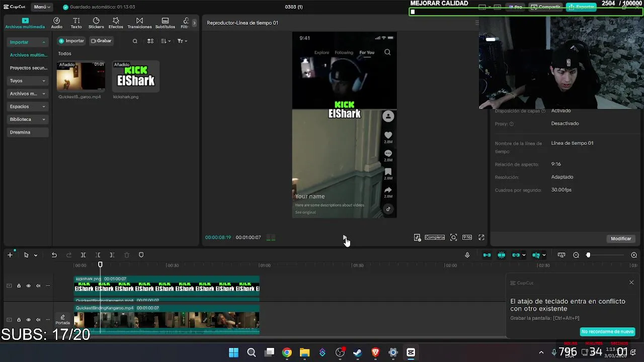
Task: Toggle auto snapping in timeline
Action: coord(502,255)
